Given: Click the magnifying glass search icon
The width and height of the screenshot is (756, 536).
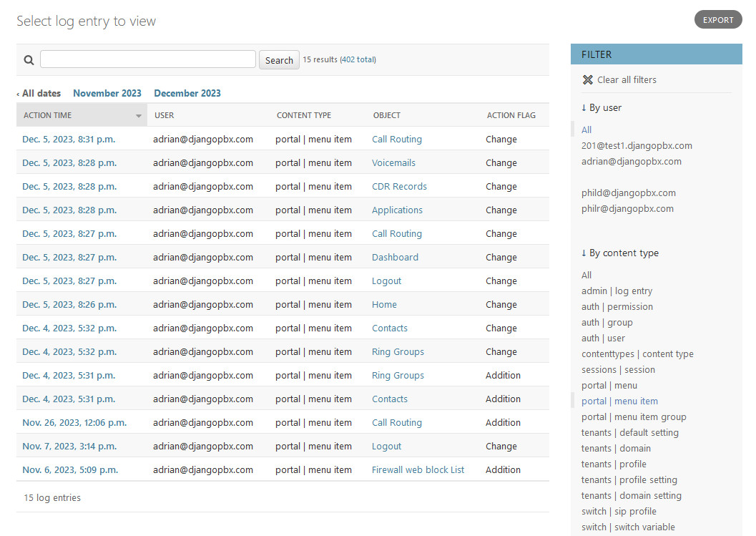Looking at the screenshot, I should [x=29, y=60].
